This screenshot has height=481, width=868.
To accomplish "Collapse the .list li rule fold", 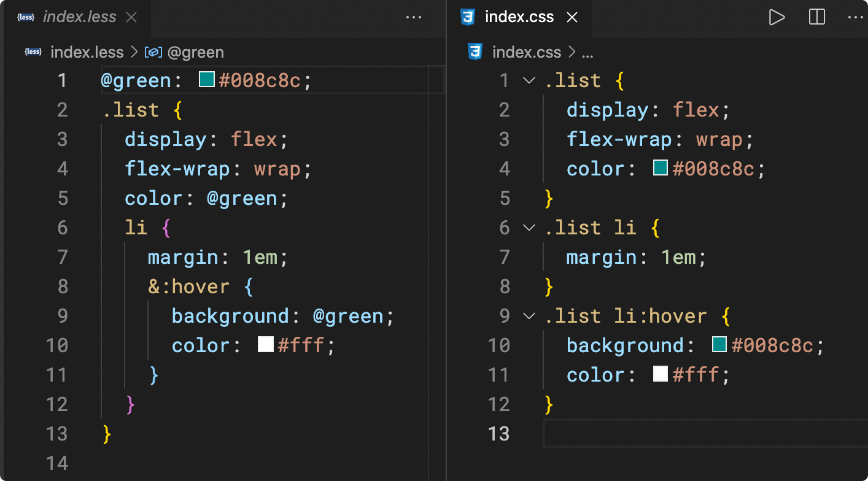I will tap(529, 228).
